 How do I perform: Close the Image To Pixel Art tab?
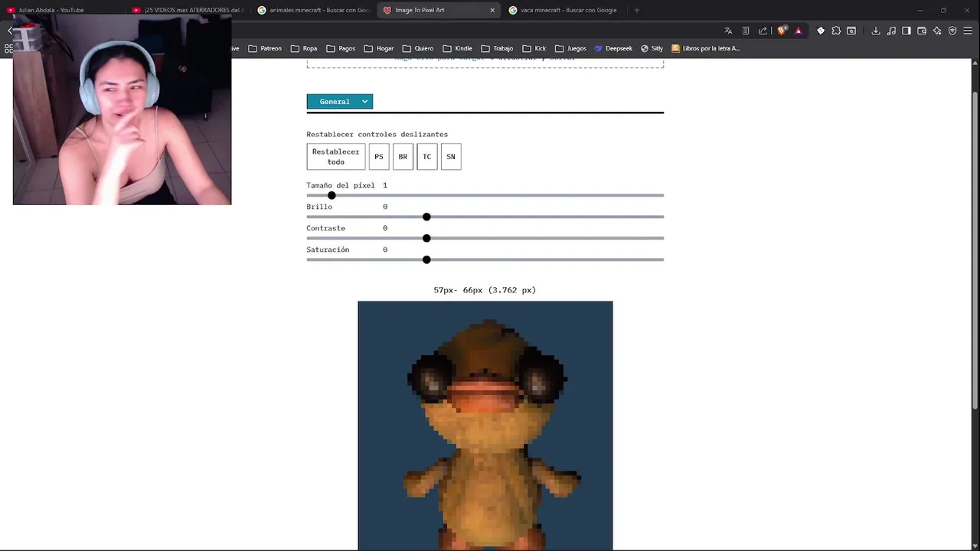tap(492, 10)
